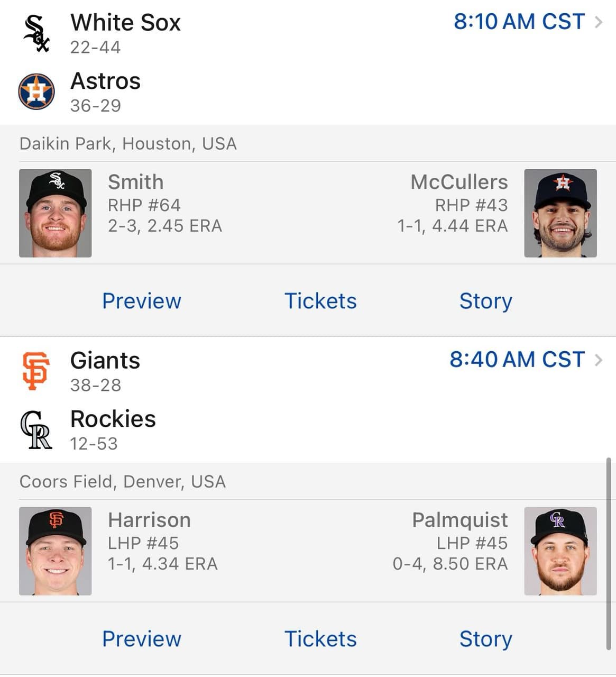Buy Tickets for Giants at Rockies
616x677 pixels.
[320, 639]
